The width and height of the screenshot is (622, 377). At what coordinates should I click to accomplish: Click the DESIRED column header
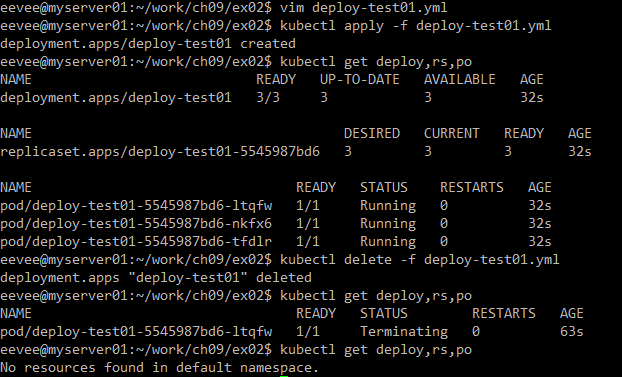(372, 134)
